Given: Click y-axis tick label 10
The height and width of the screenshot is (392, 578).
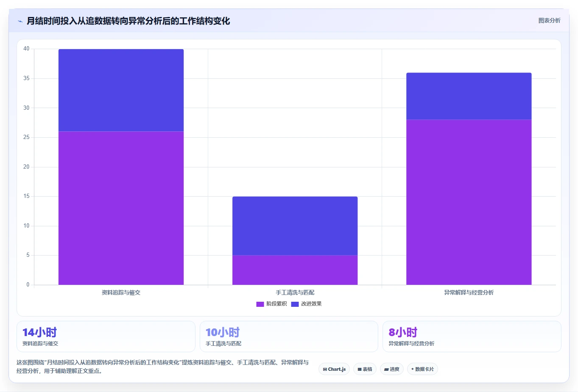Looking at the screenshot, I should [26, 226].
